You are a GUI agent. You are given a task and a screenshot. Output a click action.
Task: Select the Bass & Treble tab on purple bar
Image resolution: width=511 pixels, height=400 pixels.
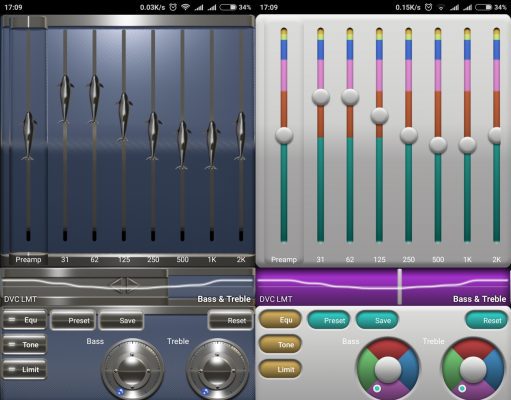tap(479, 299)
